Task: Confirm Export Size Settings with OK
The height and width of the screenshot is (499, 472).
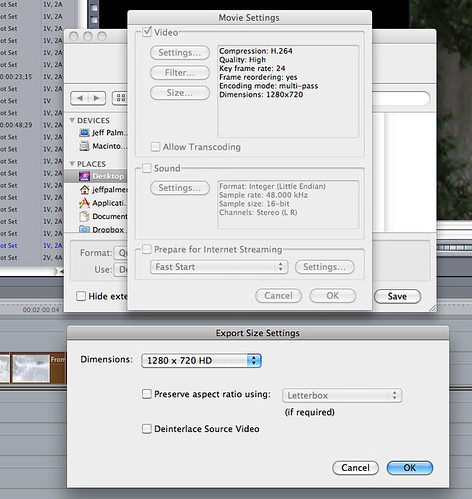Action: (410, 468)
